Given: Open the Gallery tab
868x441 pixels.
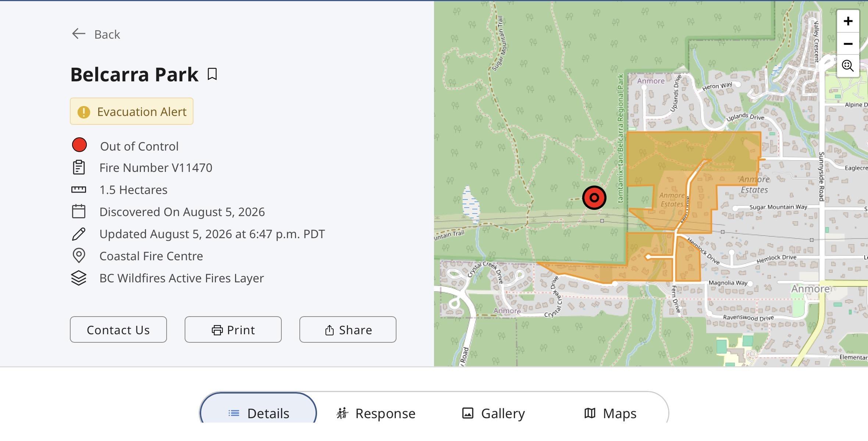Looking at the screenshot, I should (x=493, y=413).
